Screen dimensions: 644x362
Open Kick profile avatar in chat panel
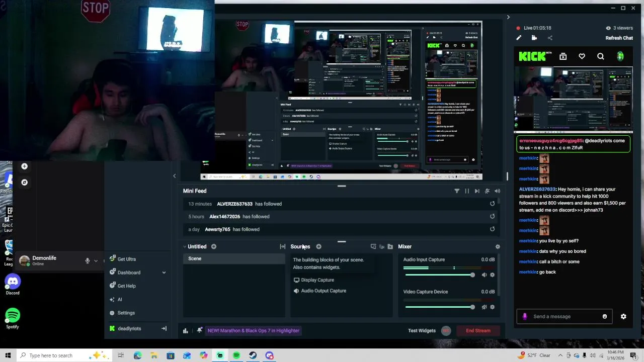pyautogui.click(x=620, y=56)
